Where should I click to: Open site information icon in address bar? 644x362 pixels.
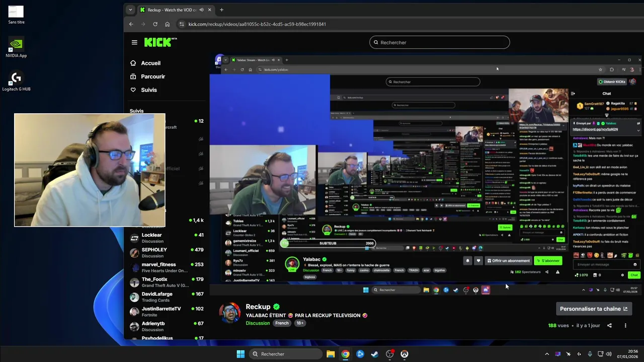tap(182, 24)
